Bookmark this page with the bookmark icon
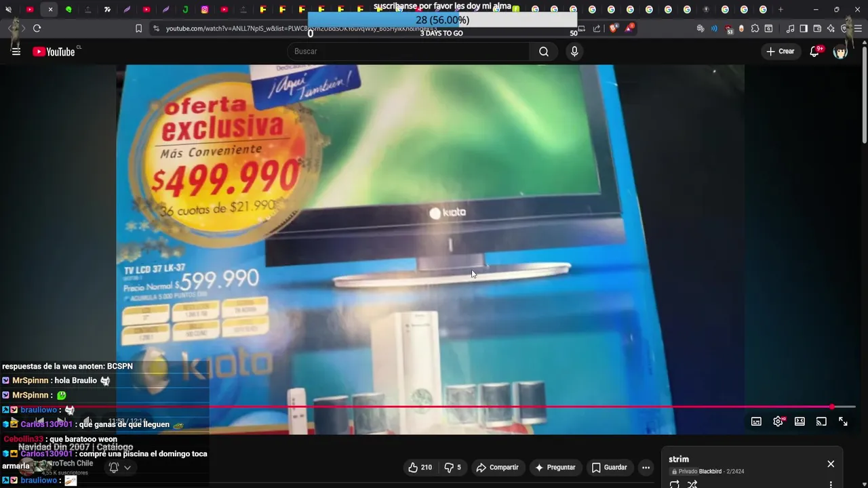This screenshot has width=868, height=488. click(x=138, y=28)
